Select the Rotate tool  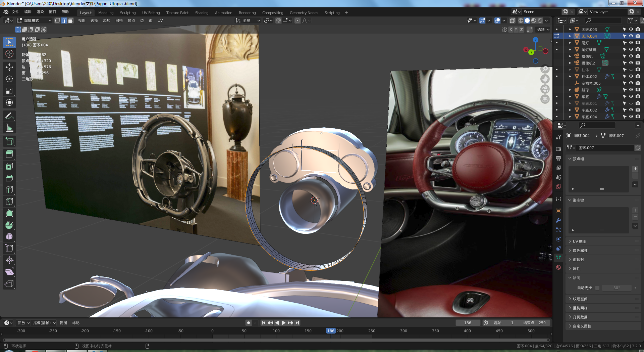(9, 79)
